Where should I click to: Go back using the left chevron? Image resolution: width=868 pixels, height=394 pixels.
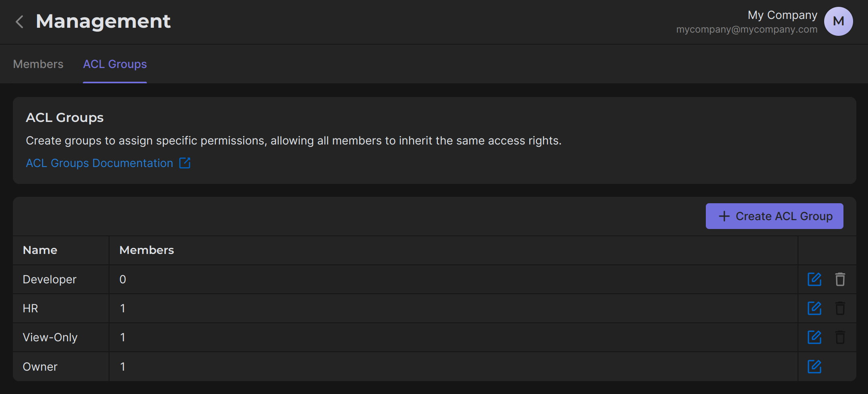pos(19,21)
